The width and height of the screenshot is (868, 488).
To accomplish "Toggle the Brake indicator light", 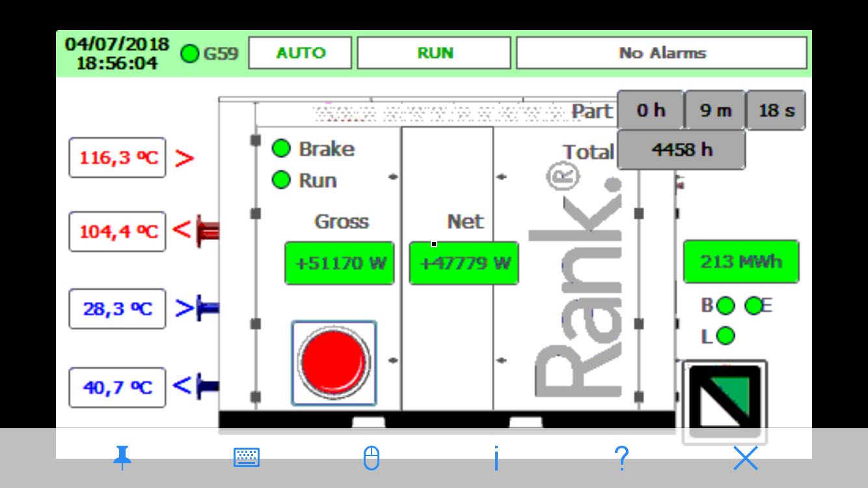I will (x=282, y=149).
